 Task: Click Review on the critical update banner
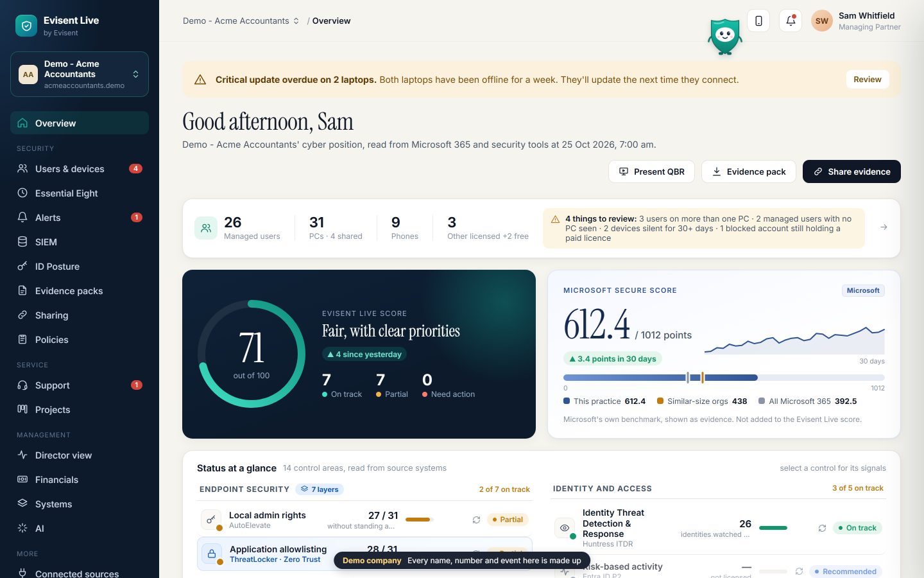868,80
